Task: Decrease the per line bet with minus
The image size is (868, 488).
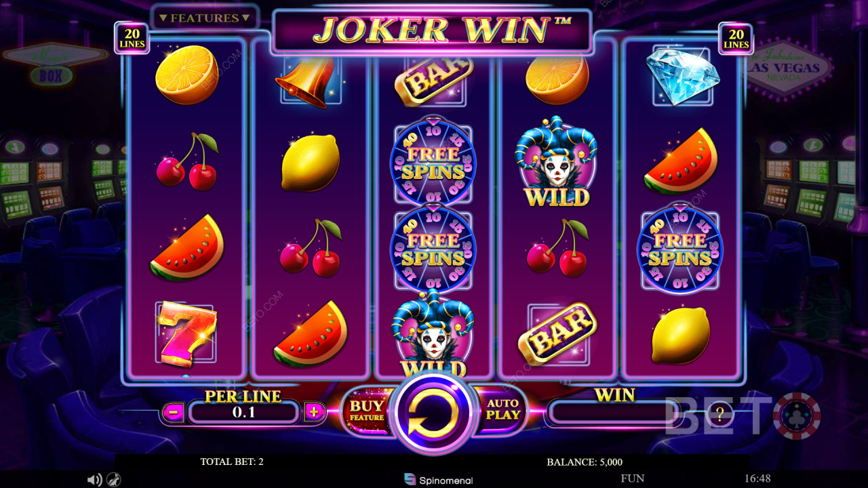Action: (174, 411)
